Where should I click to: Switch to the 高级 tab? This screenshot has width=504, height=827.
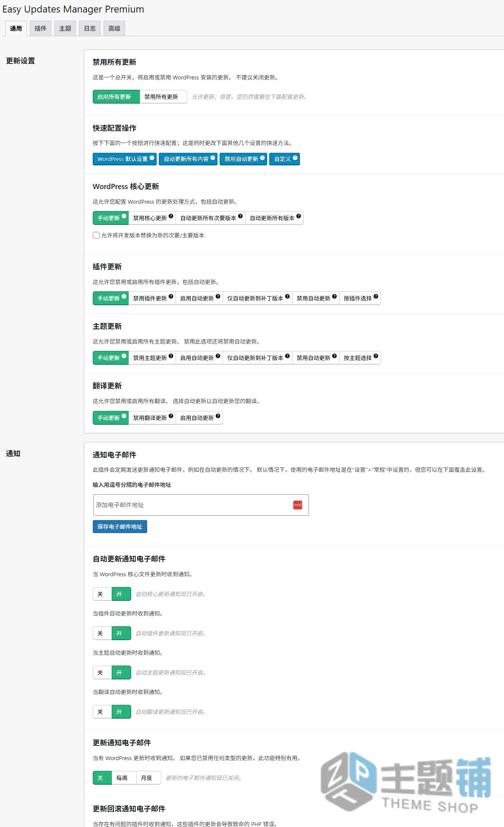[x=114, y=28]
